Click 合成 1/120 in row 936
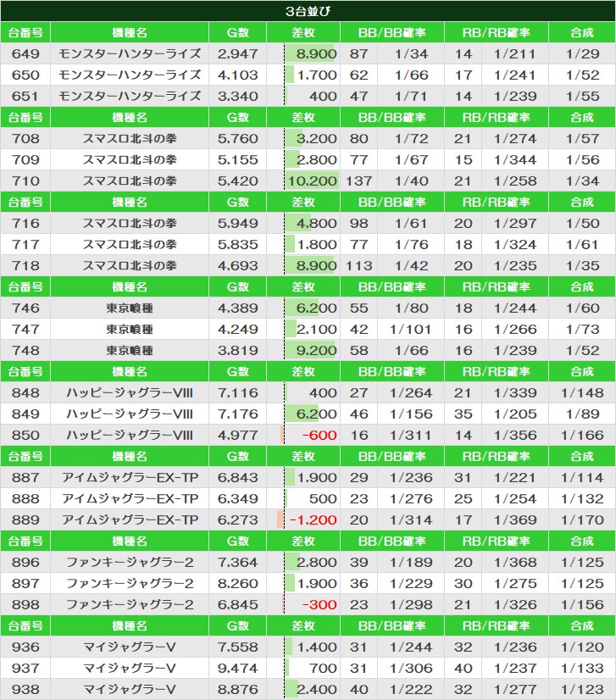The width and height of the screenshot is (616, 700). pos(582,647)
